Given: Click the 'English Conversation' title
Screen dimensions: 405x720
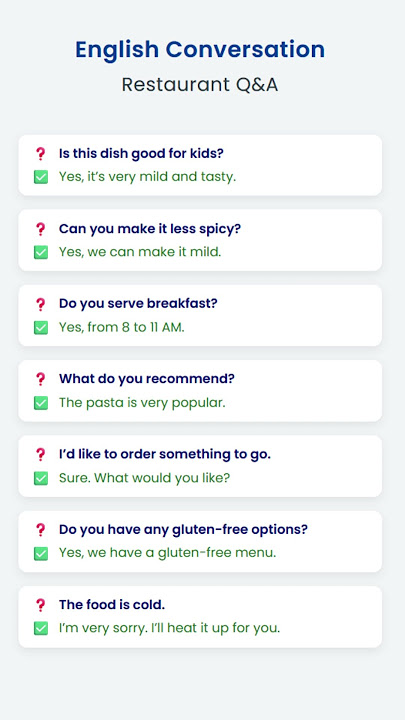Looking at the screenshot, I should [200, 50].
